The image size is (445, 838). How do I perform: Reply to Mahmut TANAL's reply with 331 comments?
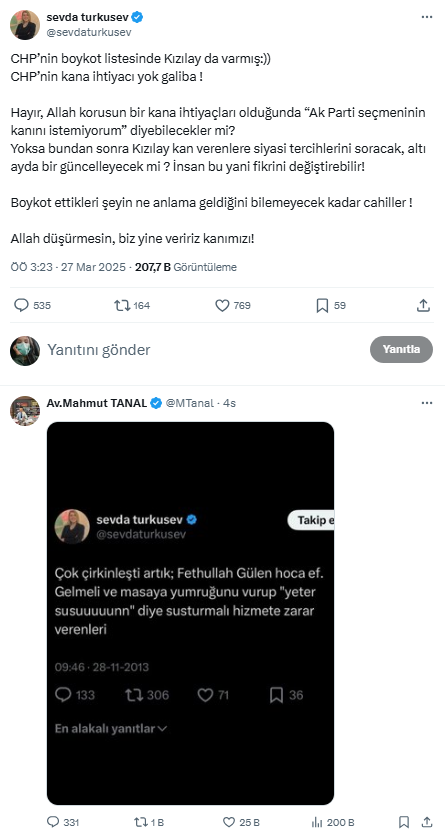[x=53, y=822]
